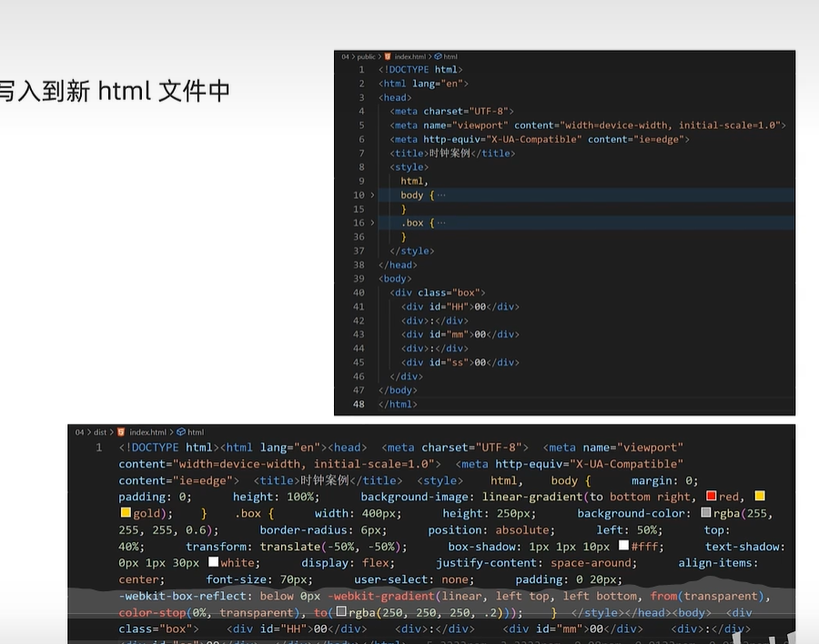Click index.html in the dist breadcrumb path

(x=148, y=432)
